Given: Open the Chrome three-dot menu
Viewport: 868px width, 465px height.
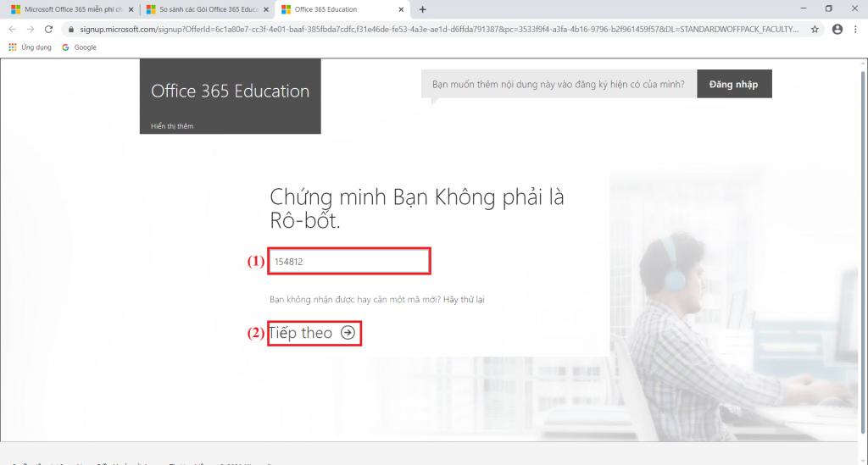Looking at the screenshot, I should point(855,30).
